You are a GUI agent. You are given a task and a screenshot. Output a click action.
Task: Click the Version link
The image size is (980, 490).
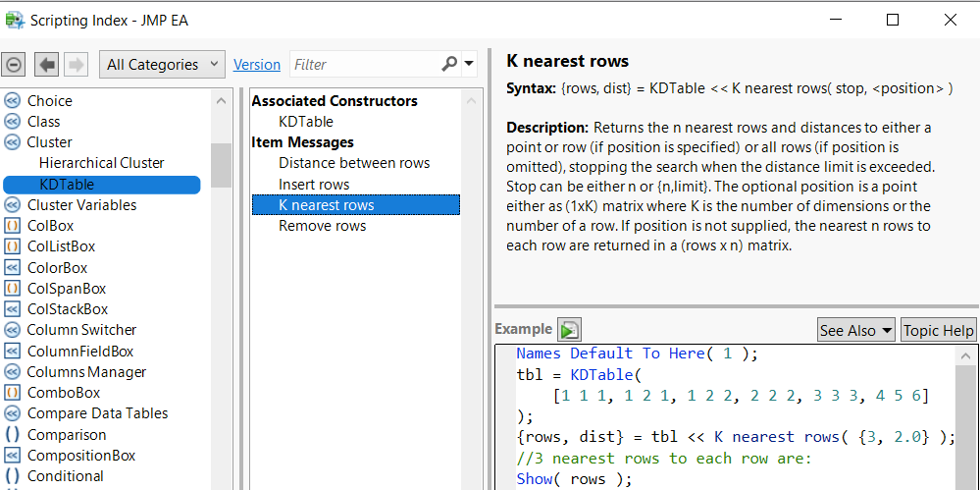[257, 65]
